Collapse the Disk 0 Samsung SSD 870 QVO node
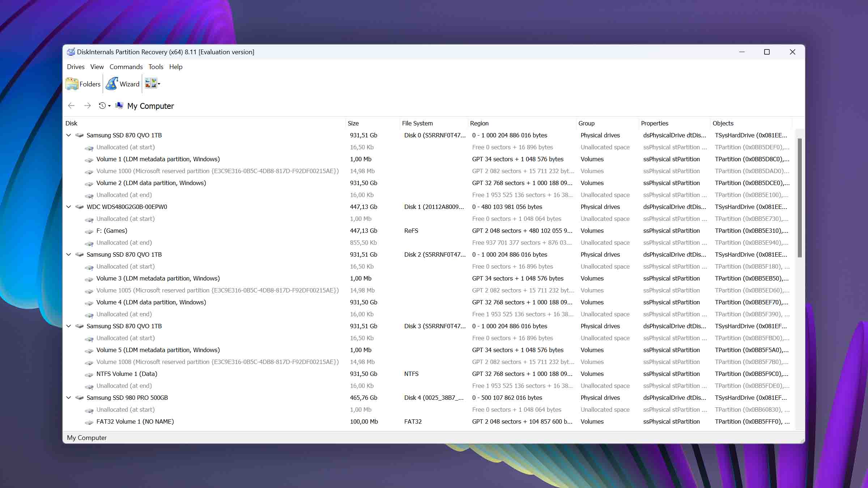868x488 pixels. [68, 135]
